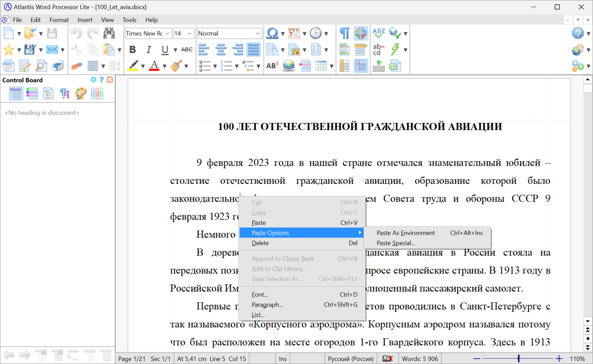Open the font size dropdown
The width and height of the screenshot is (593, 364).
point(190,33)
